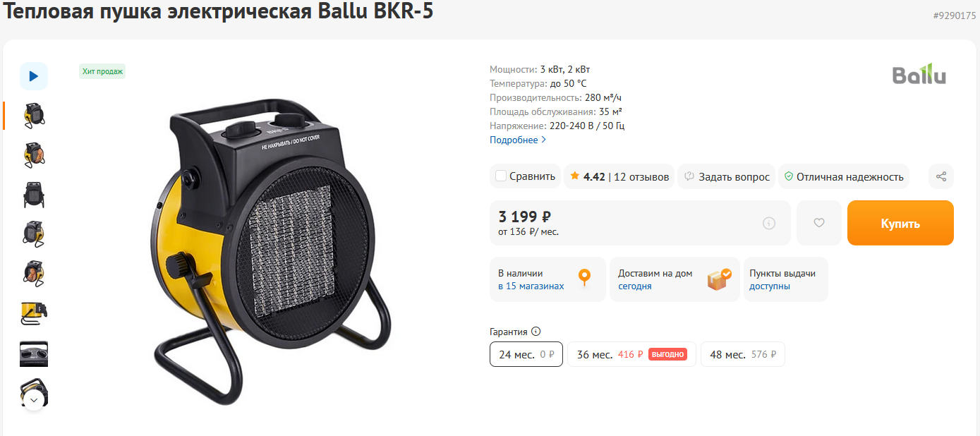The image size is (980, 436).
Task: Select the rear view heater thumbnail
Action: coord(34,195)
